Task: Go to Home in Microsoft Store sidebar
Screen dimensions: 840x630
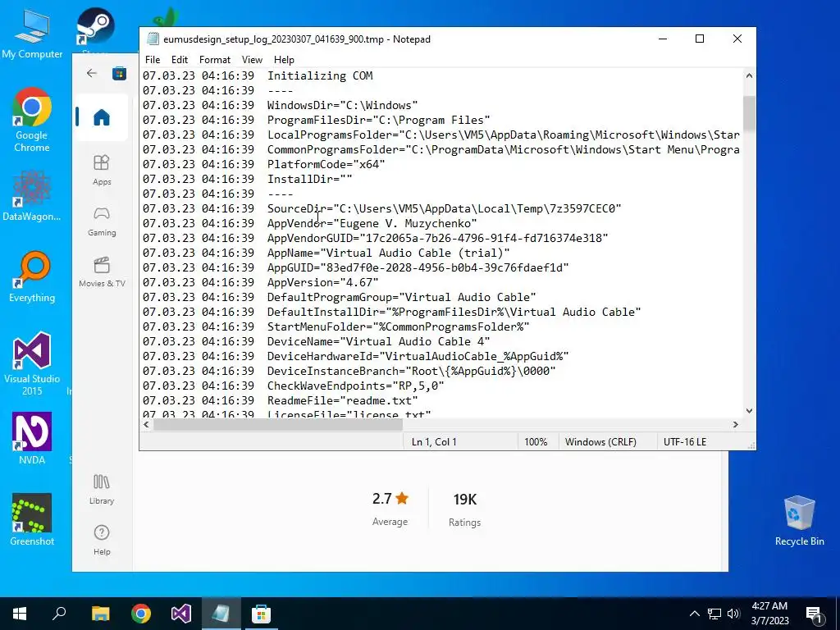Action: 101,117
